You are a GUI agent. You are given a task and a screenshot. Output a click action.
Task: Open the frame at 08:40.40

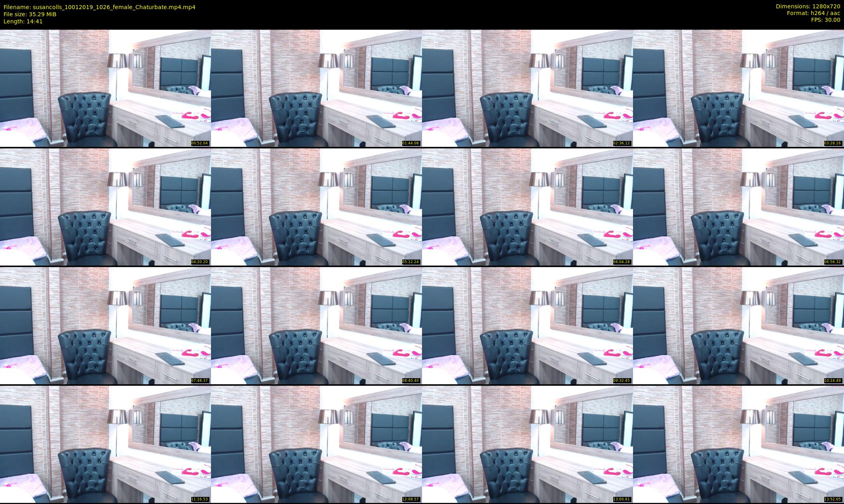(316, 326)
